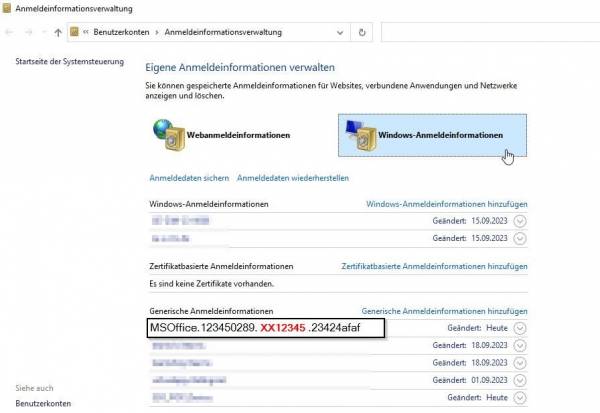Click the window title bar vault icon
This screenshot has height=413, width=600.
(7, 8)
